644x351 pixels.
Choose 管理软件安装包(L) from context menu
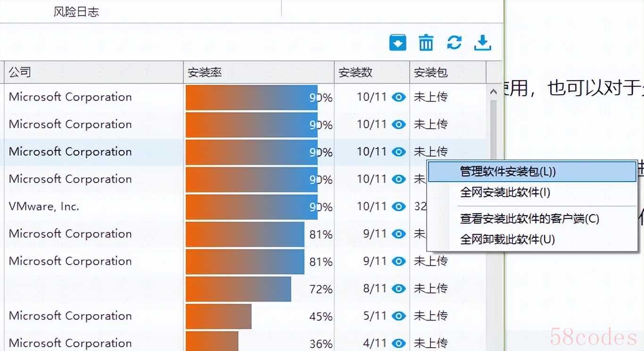click(532, 172)
